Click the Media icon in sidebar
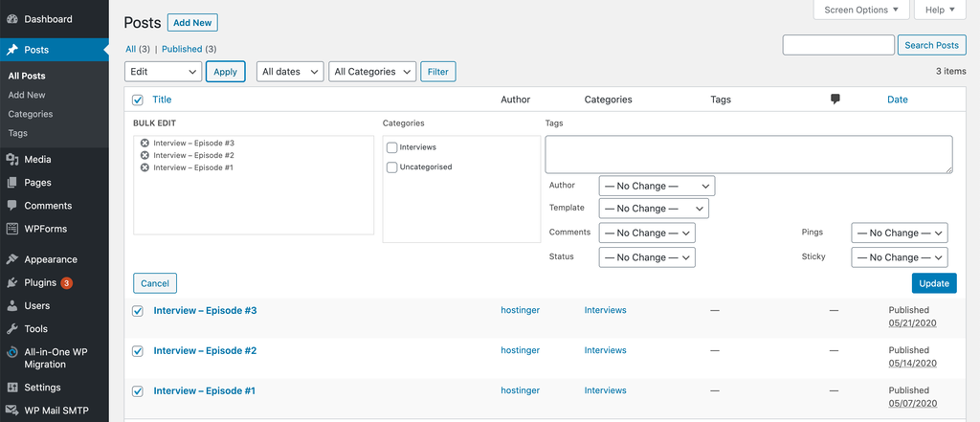Image resolution: width=980 pixels, height=422 pixels. (11, 160)
